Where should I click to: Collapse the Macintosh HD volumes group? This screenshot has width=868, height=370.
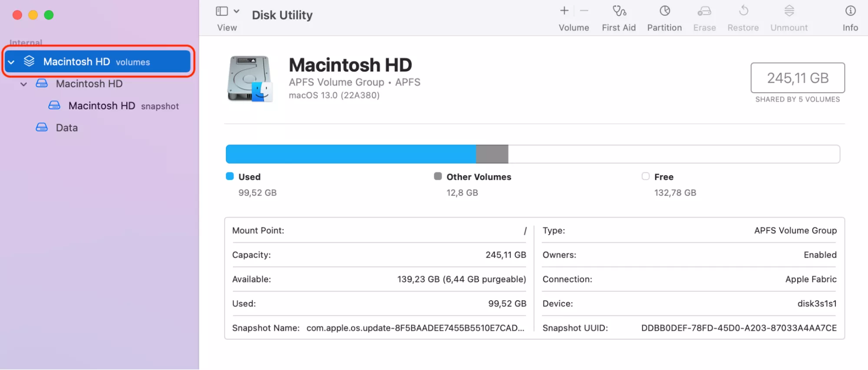[x=11, y=62]
